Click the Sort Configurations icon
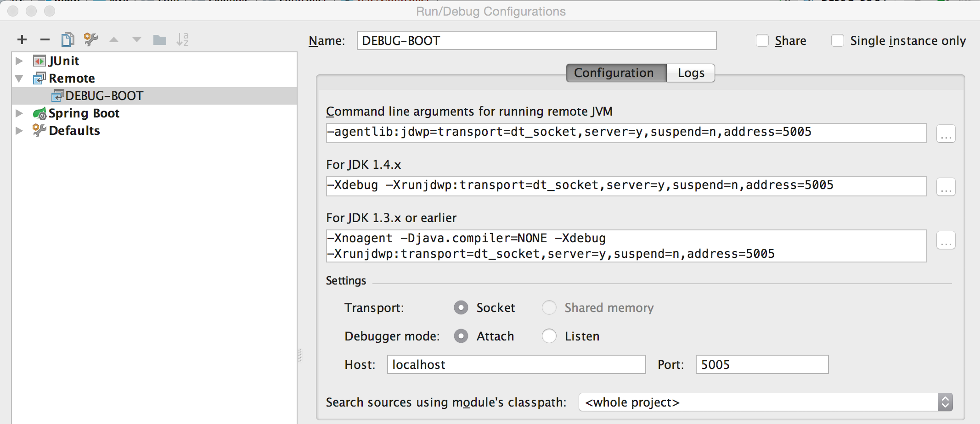 click(x=183, y=40)
